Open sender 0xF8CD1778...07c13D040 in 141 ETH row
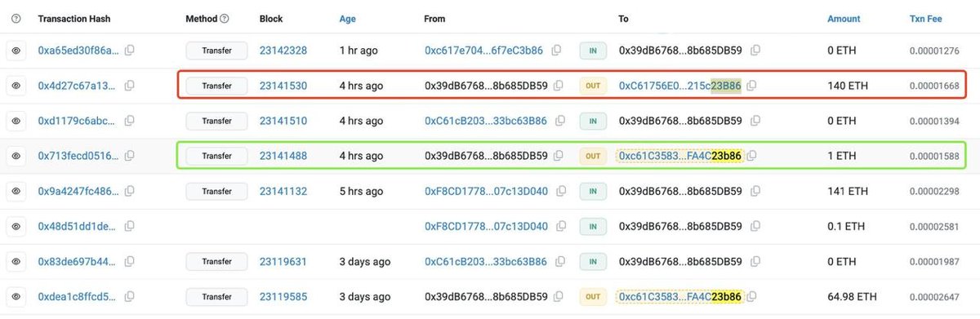980x319 pixels. click(x=487, y=191)
